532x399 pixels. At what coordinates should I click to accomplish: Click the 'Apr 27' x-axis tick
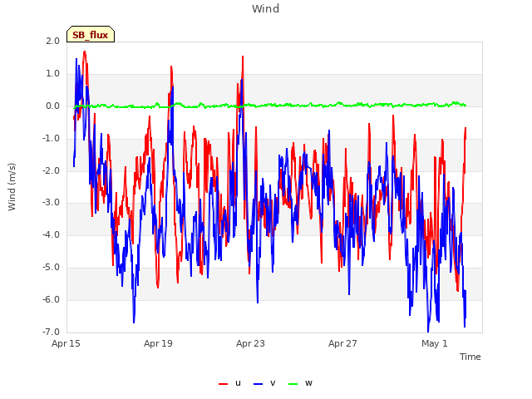tap(342, 343)
